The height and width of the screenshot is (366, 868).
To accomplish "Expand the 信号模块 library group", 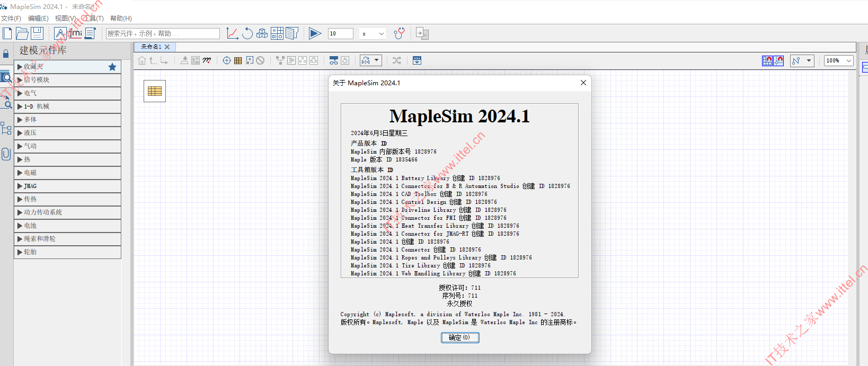I will pyautogui.click(x=67, y=80).
